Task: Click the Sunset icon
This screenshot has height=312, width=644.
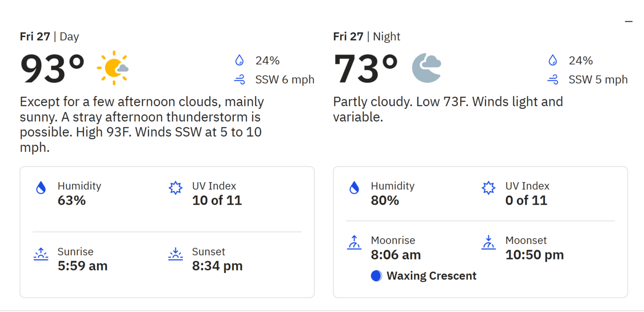Action: [175, 254]
